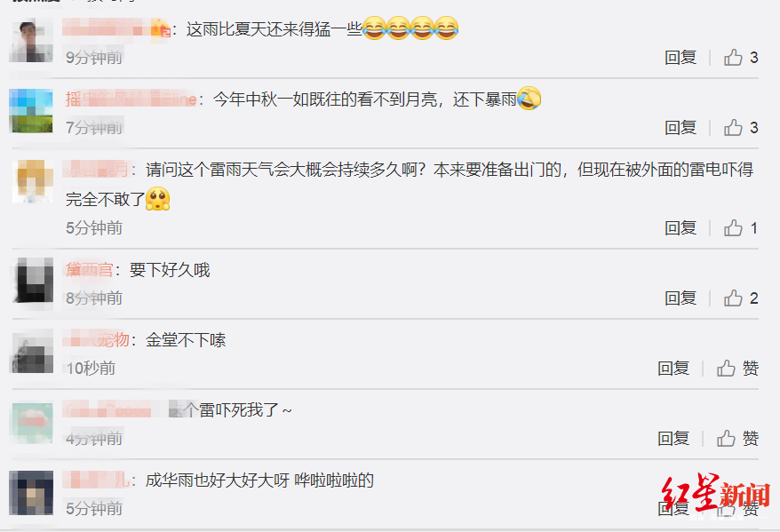This screenshot has width=780, height=532.
Task: Click the 红星新闻 watermark logo
Action: point(715,493)
